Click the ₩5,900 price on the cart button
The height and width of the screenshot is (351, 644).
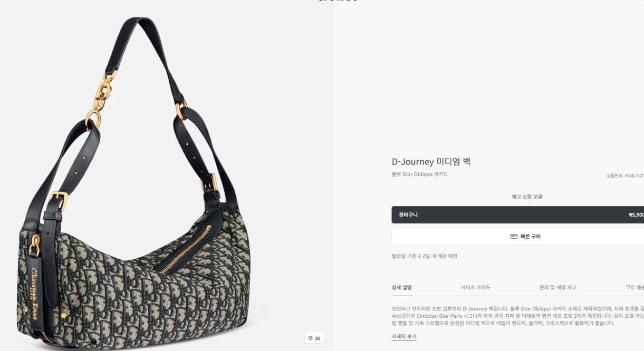point(636,215)
